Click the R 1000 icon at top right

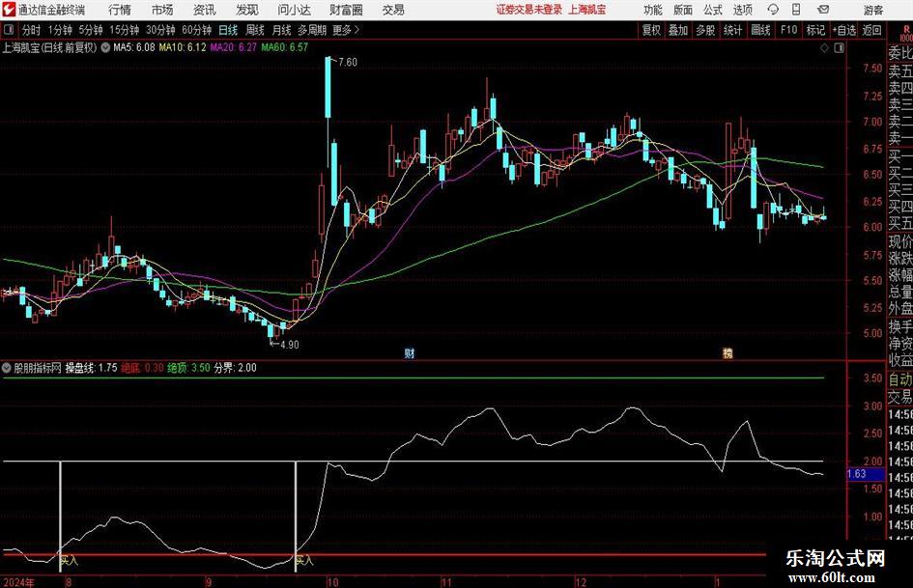tap(906, 32)
